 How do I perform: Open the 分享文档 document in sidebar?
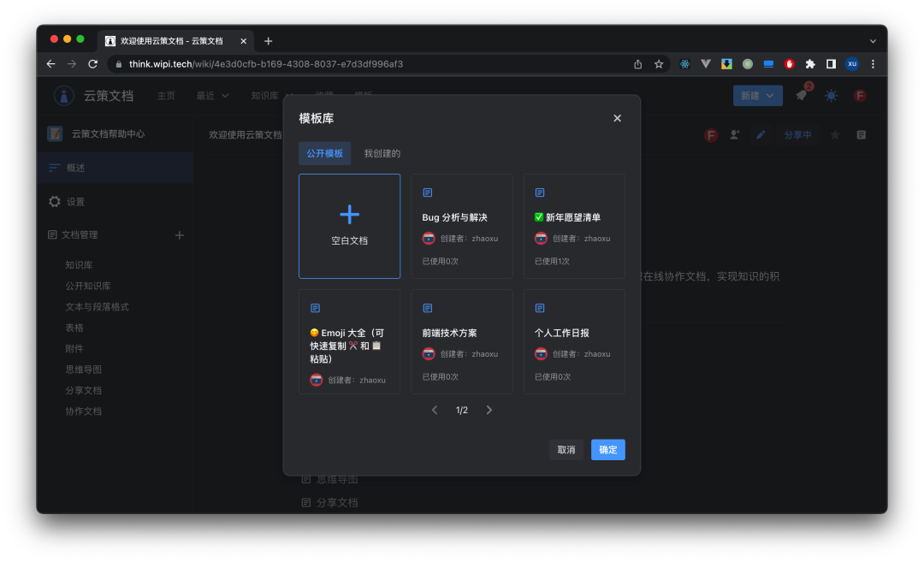83,391
